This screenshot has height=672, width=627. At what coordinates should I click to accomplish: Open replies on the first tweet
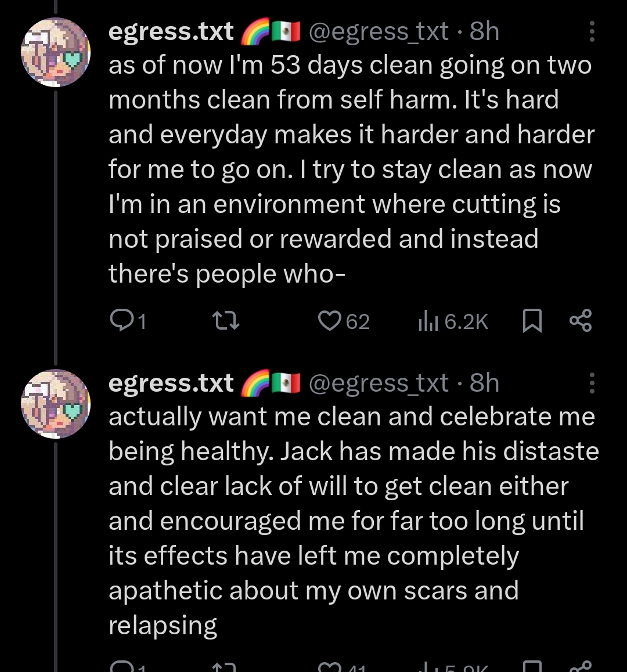tap(128, 320)
